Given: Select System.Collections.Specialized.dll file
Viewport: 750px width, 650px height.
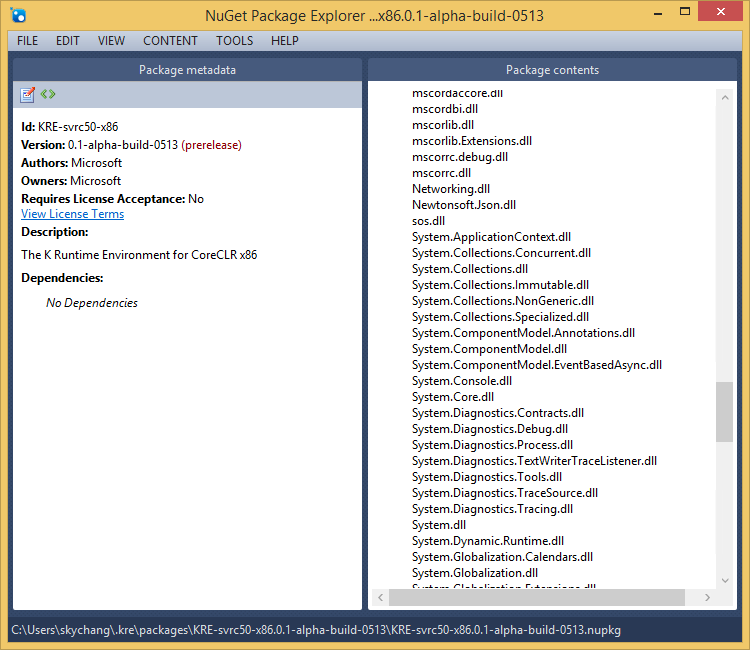Looking at the screenshot, I should [x=500, y=317].
